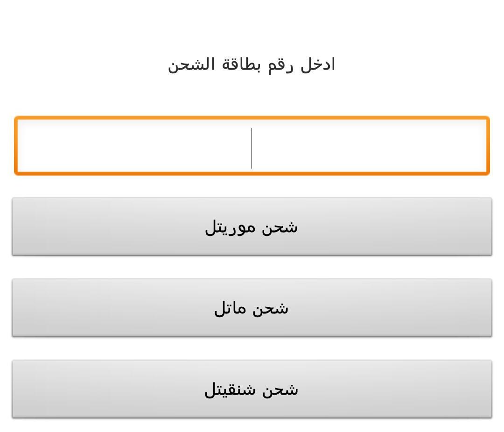This screenshot has width=504, height=432.
Task: Place cursor in the card number field
Action: [252, 146]
